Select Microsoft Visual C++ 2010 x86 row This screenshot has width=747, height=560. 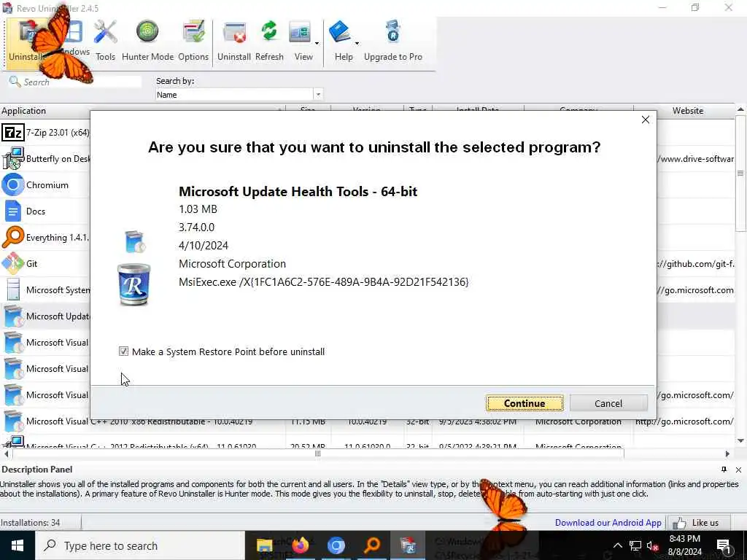(367, 421)
